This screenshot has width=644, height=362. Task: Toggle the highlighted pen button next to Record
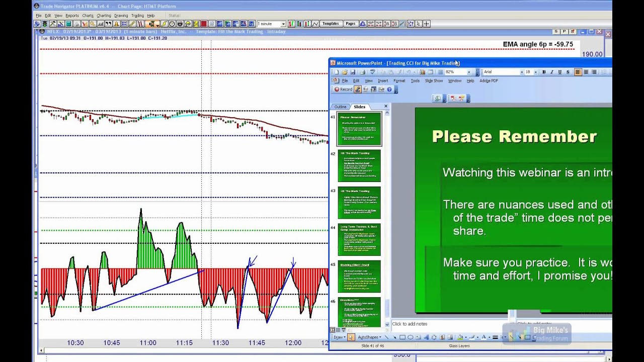358,89
